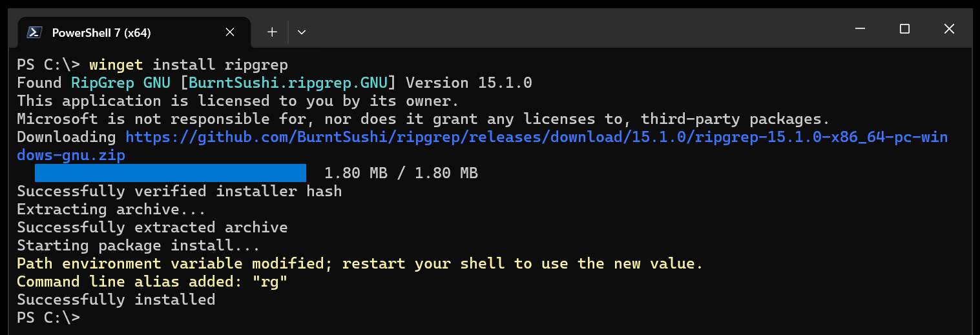Maximize the terminal window

point(904,29)
